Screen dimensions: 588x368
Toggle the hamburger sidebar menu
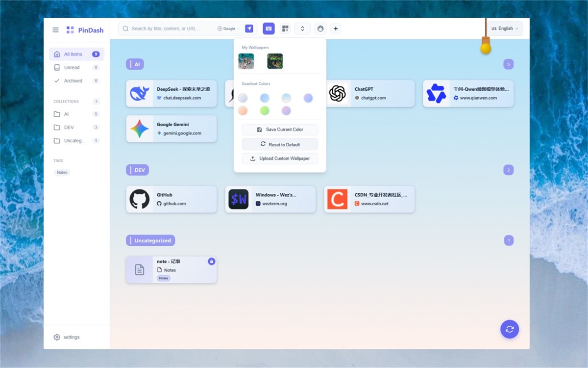point(55,30)
